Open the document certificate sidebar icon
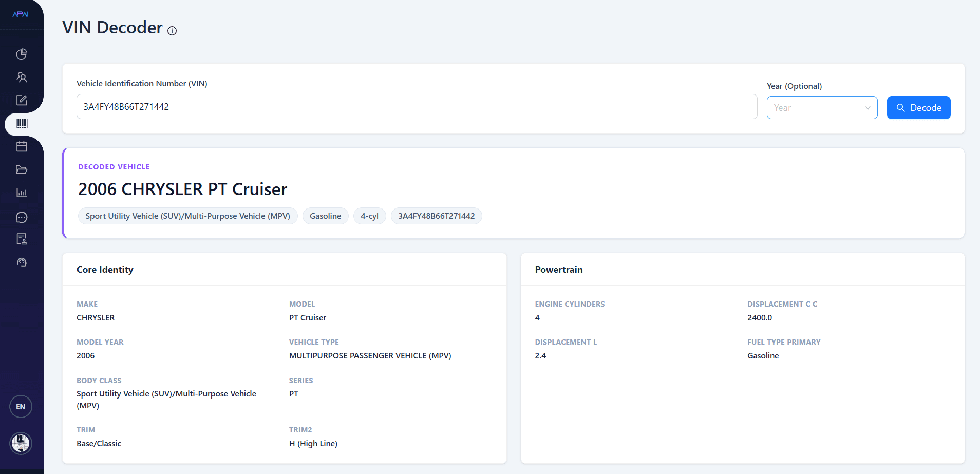The image size is (980, 474). [x=22, y=239]
